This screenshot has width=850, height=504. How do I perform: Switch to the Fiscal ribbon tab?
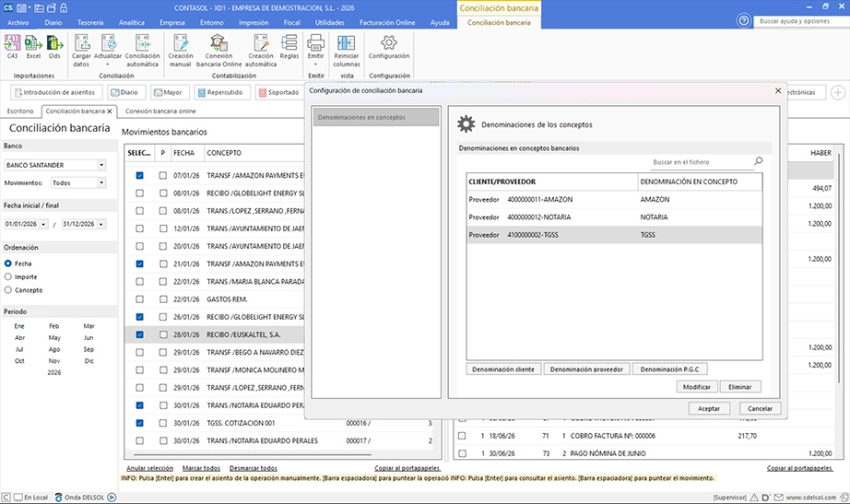(291, 23)
